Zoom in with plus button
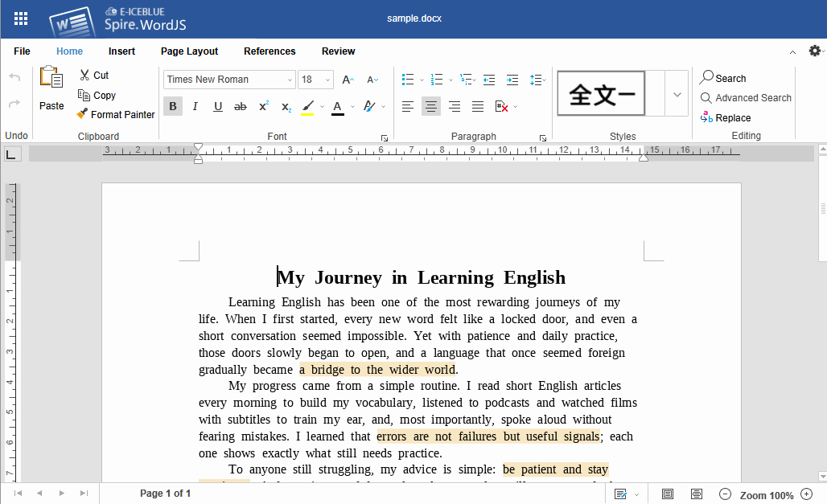Screen dimensions: 827x504 [806, 494]
